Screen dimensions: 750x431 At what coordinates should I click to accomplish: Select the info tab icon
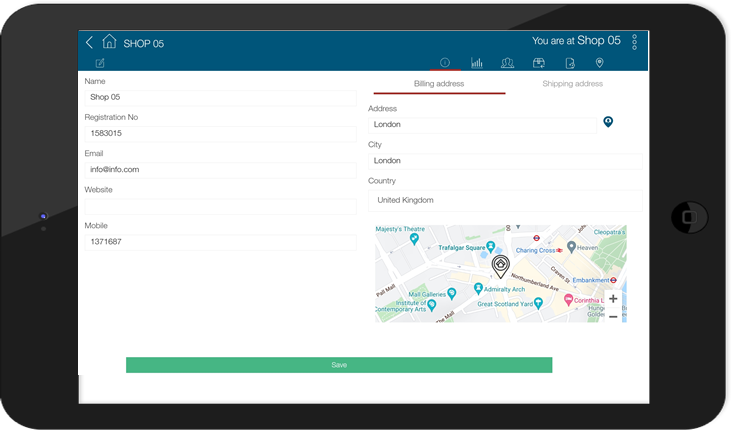[x=445, y=63]
